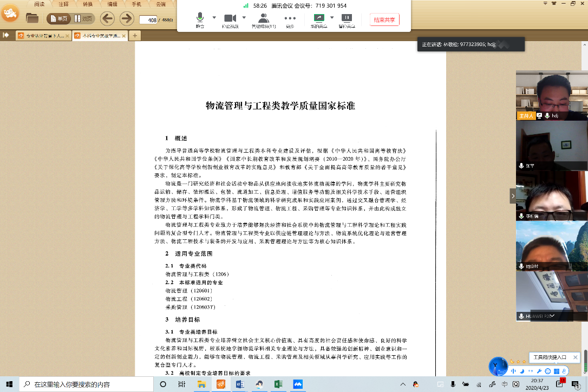Open the manage members (11) panel

pos(264,19)
